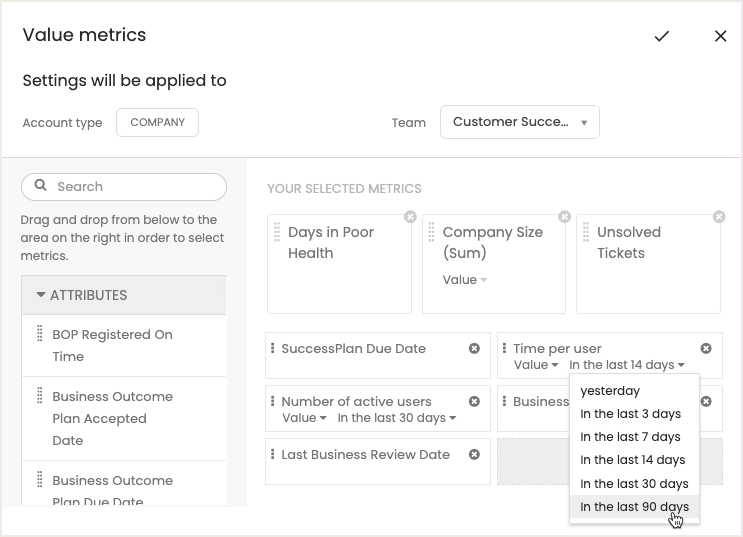
Task: Open Number of active users time range dropdown
Action: point(396,418)
